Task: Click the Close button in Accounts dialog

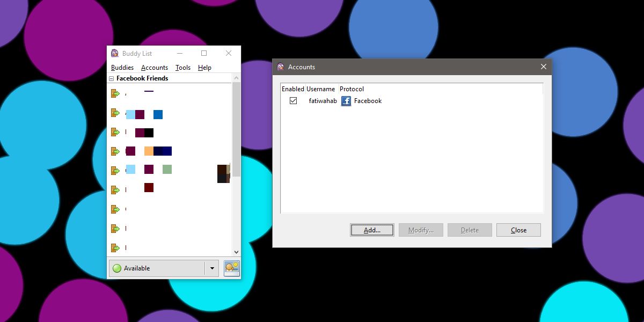Action: pyautogui.click(x=518, y=230)
